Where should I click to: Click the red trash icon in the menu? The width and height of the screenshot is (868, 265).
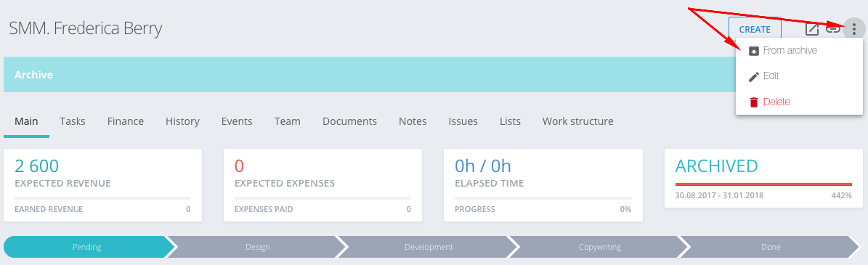(x=753, y=102)
